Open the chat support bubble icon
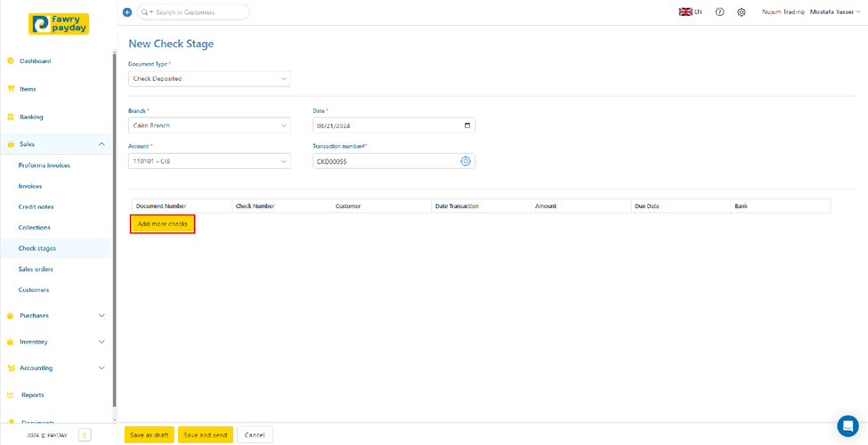The height and width of the screenshot is (445, 868). (848, 425)
